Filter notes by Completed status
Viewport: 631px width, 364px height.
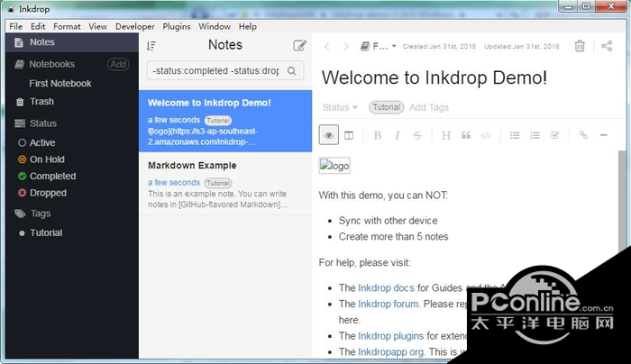click(52, 177)
